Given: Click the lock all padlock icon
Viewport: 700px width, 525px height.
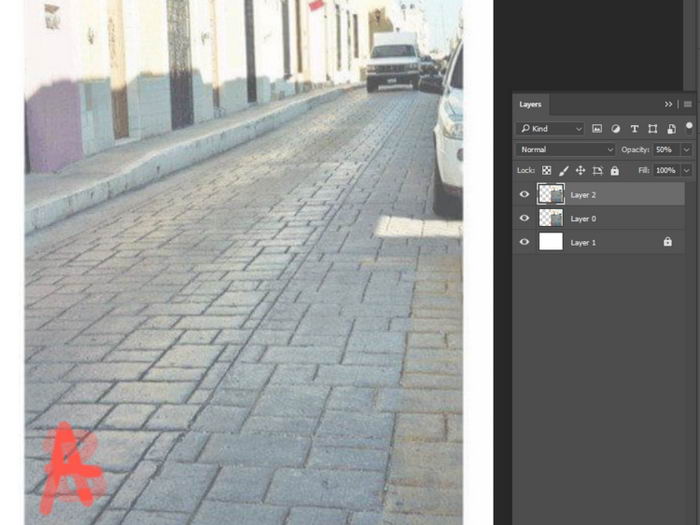Looking at the screenshot, I should (614, 171).
